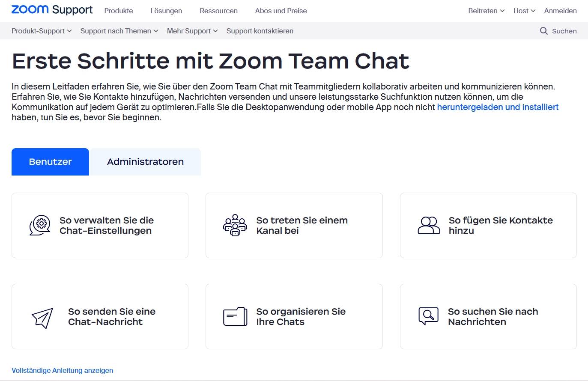588x381 pixels.
Task: Click the paper plane send message icon
Action: coord(42,318)
